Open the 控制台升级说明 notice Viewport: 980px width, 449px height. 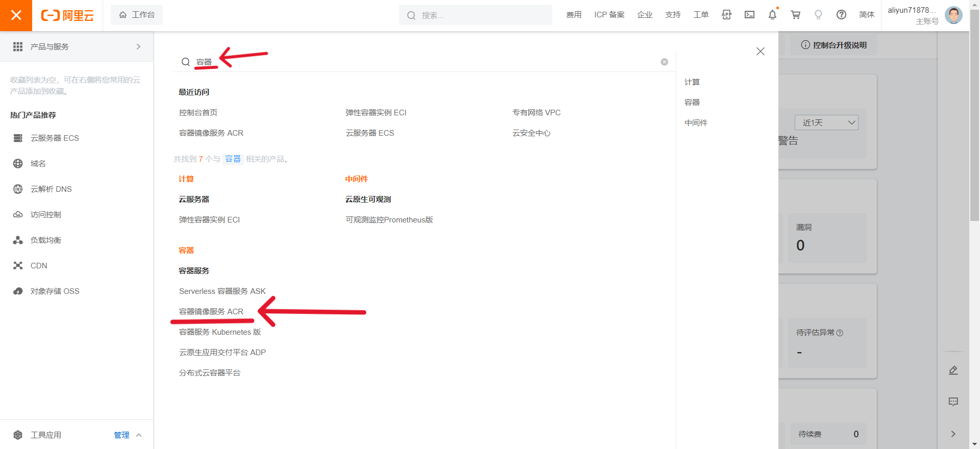pyautogui.click(x=834, y=45)
